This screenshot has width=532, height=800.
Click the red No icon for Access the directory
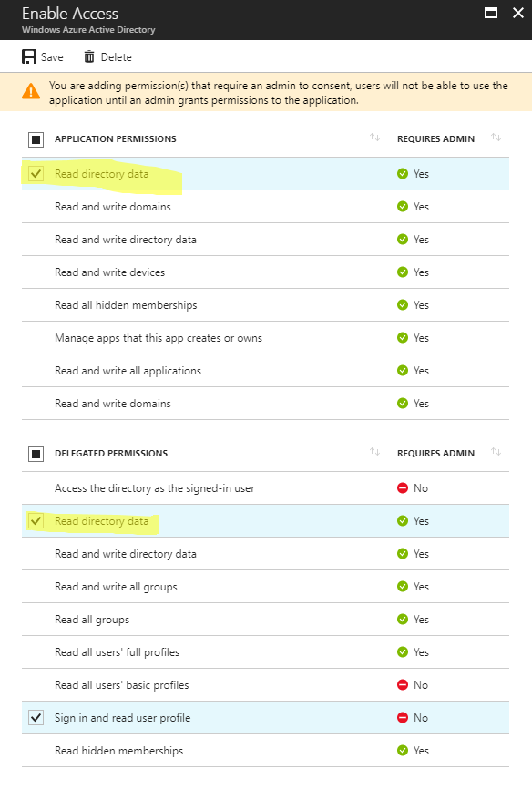[x=403, y=488]
